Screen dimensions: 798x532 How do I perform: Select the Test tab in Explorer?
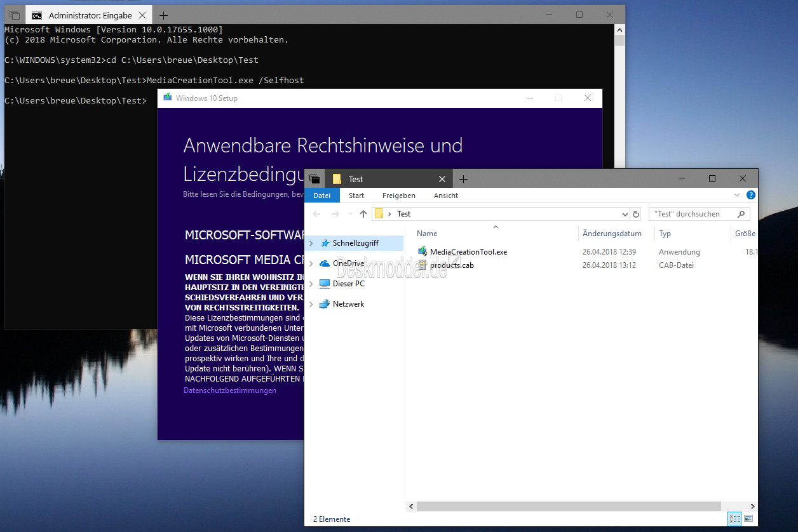tap(389, 179)
